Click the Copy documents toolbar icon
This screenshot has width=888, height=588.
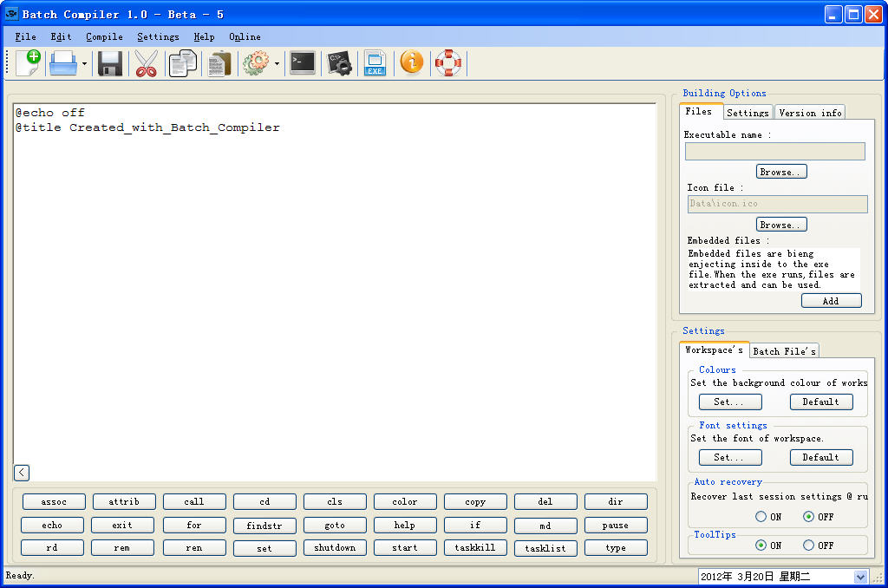pyautogui.click(x=182, y=63)
